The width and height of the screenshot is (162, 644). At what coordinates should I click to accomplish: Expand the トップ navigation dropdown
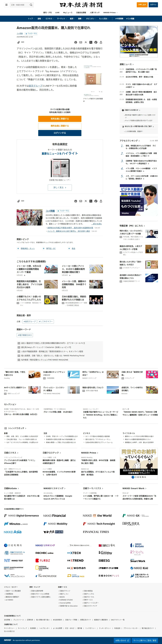point(31,19)
